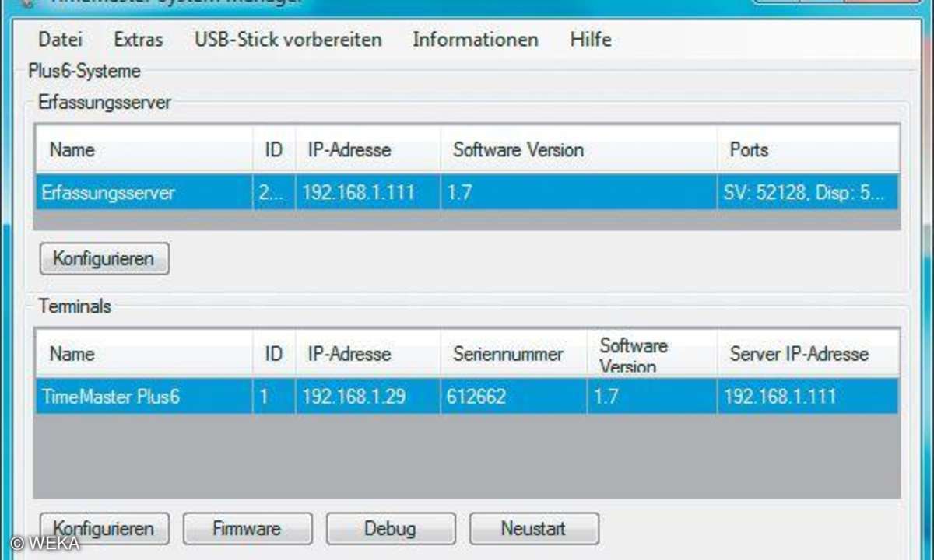
Task: Click IP-Adresse header in Terminals table
Action: coord(367,354)
